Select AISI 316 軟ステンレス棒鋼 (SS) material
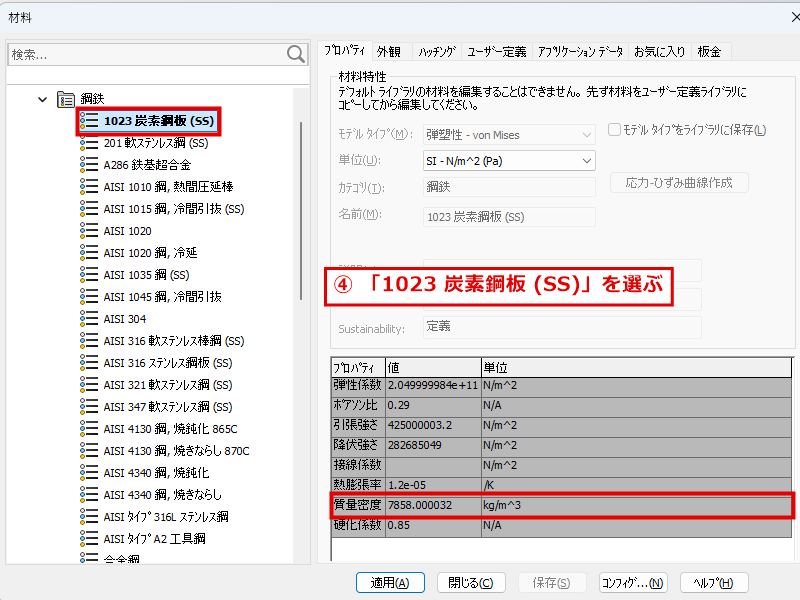 (174, 341)
